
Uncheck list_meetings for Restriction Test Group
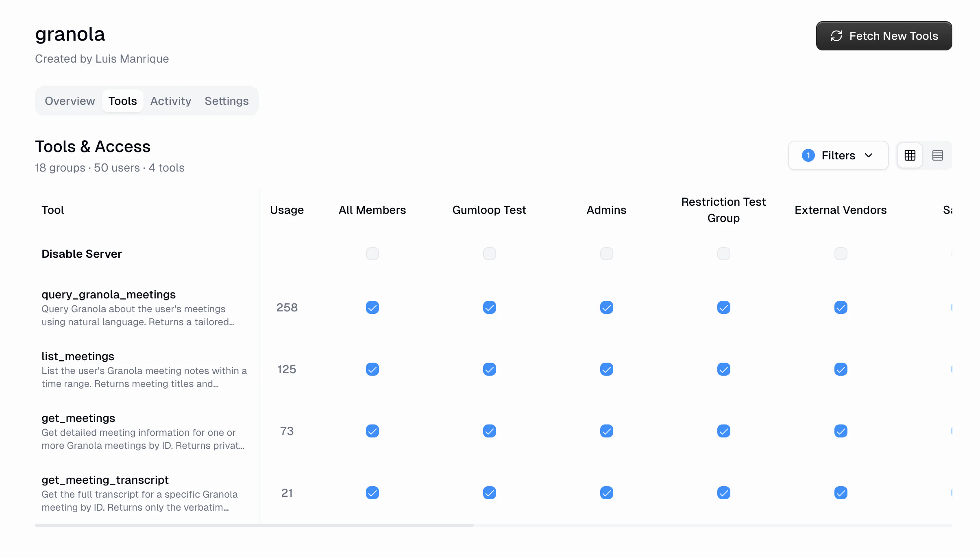(x=723, y=369)
